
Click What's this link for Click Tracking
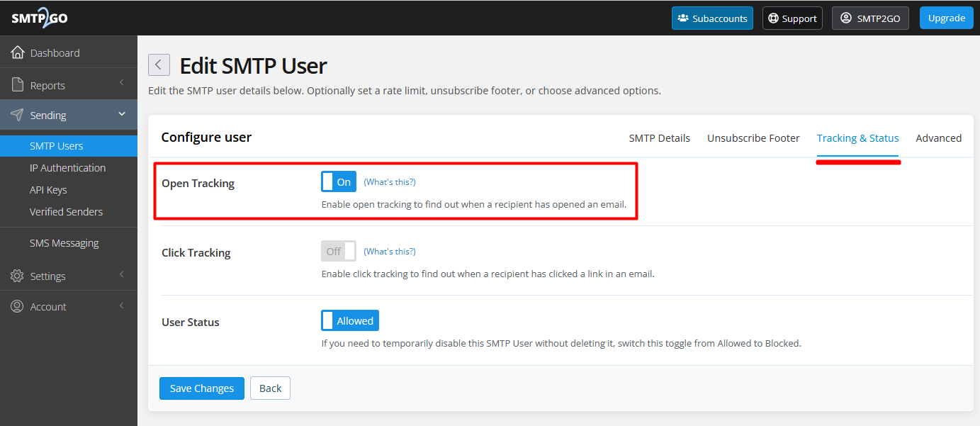click(x=390, y=252)
